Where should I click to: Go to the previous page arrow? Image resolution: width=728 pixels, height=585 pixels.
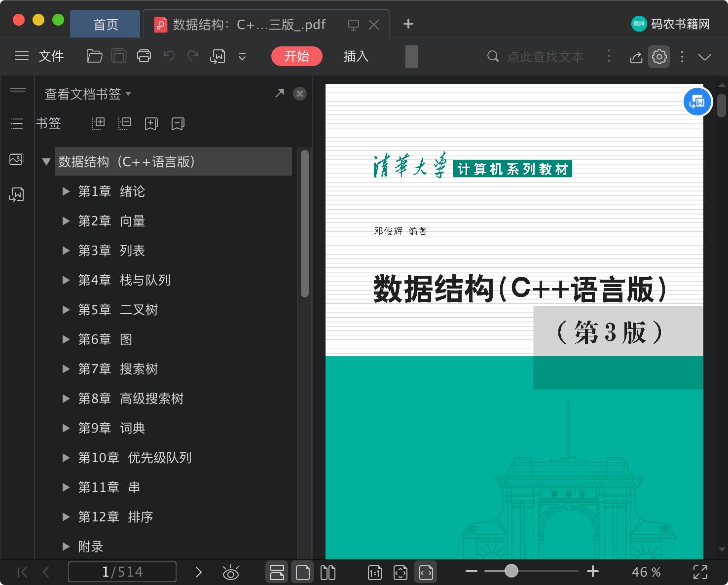[x=46, y=572]
